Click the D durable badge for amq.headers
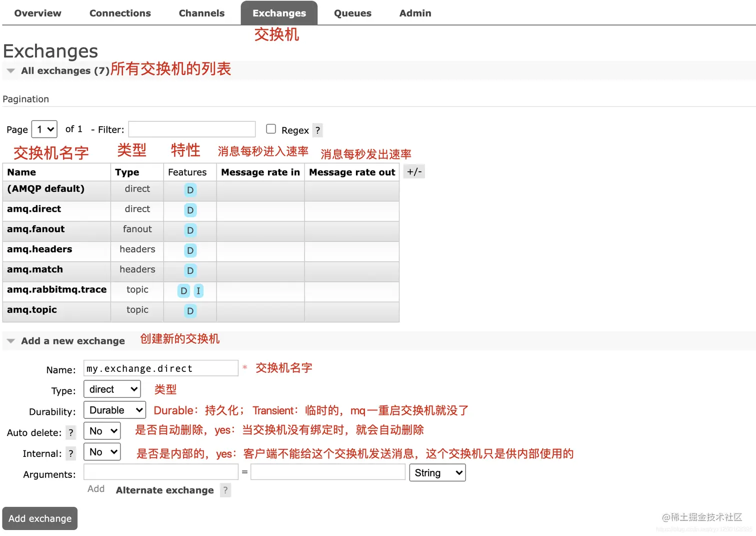 (190, 250)
